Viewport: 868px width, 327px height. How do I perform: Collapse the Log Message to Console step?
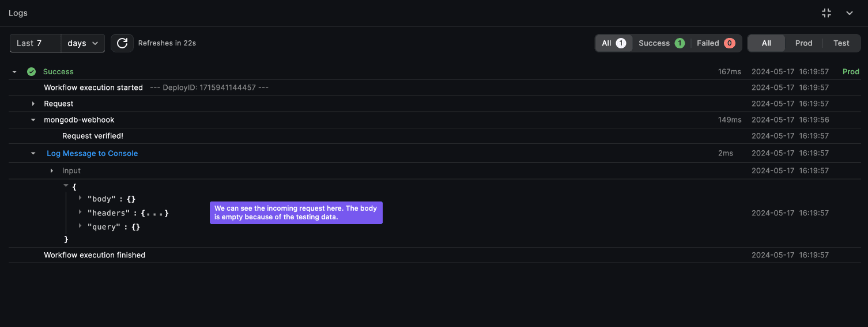click(x=33, y=154)
